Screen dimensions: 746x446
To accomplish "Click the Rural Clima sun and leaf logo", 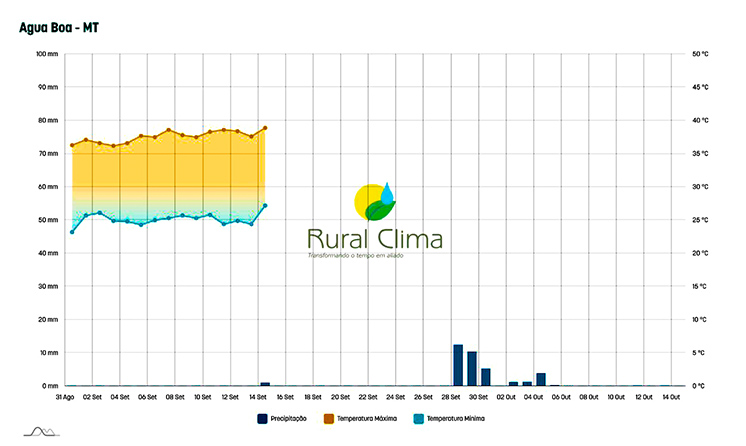I will [375, 203].
